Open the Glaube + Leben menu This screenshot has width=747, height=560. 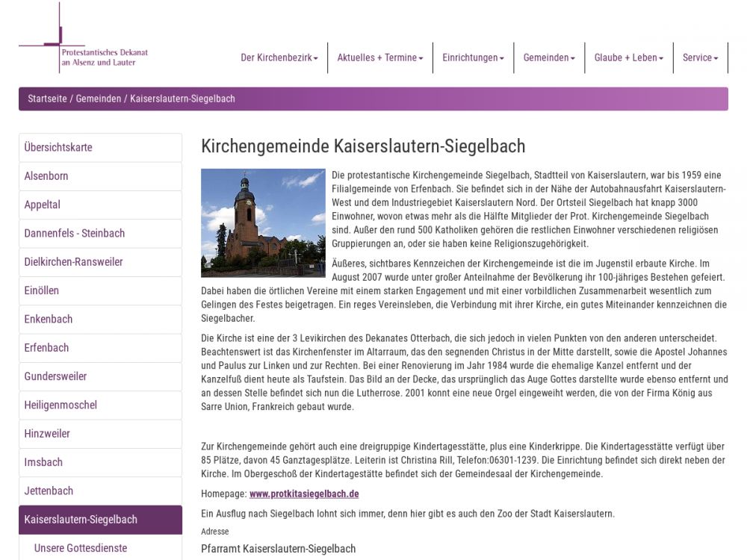[x=628, y=58]
